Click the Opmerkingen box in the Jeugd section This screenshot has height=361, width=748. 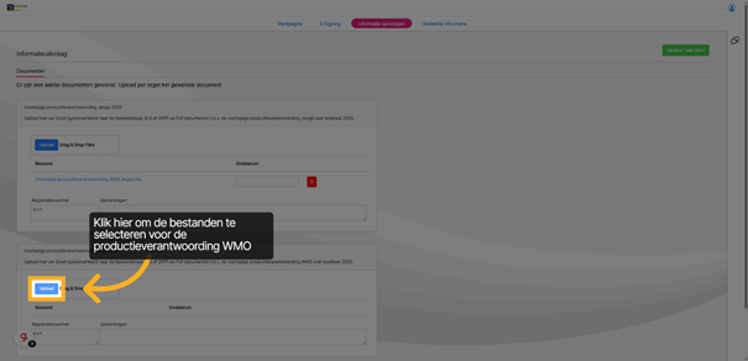click(233, 213)
